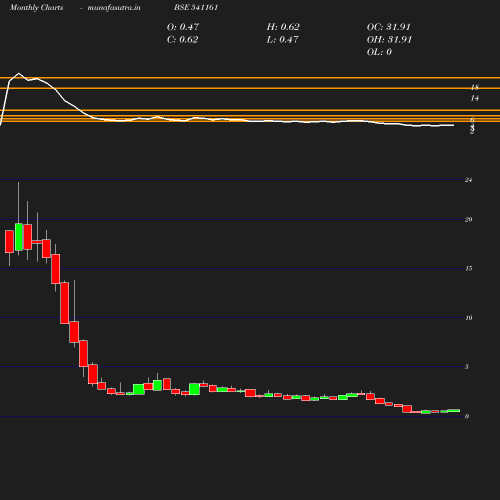This screenshot has width=500, height=500.
Task: Click the last green candle on the right
Action: [x=454, y=410]
